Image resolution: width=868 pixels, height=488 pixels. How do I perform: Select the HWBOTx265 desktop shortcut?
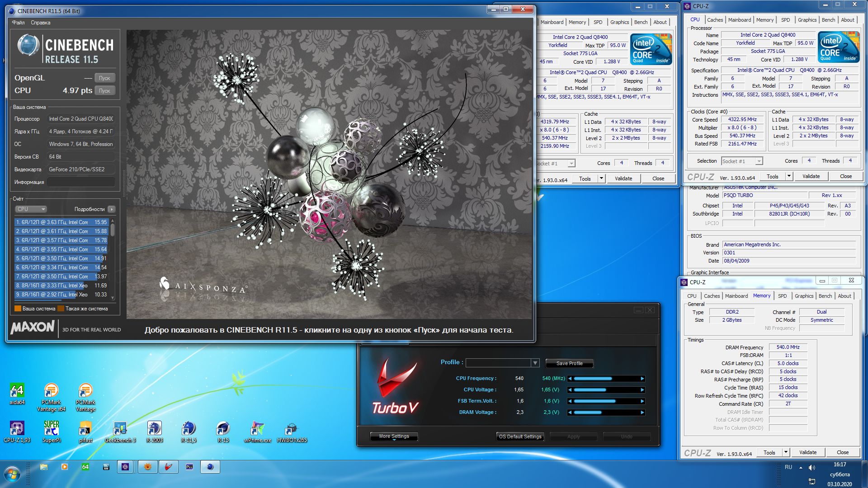(292, 432)
